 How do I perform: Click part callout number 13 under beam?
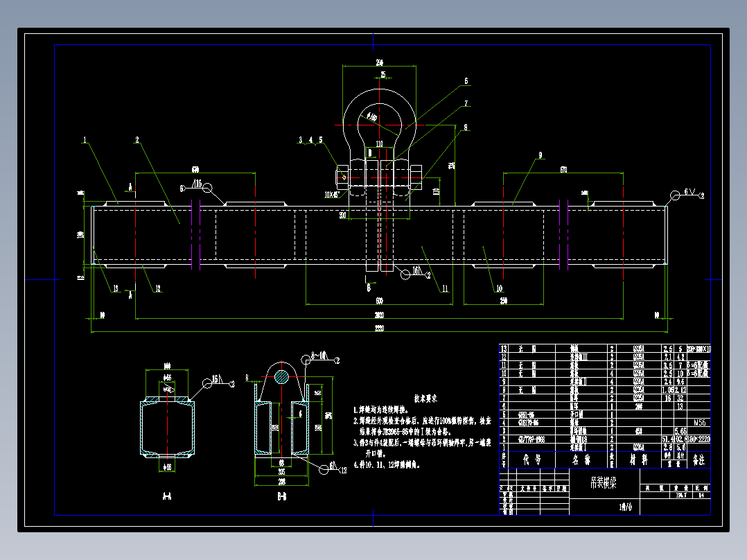115,288
